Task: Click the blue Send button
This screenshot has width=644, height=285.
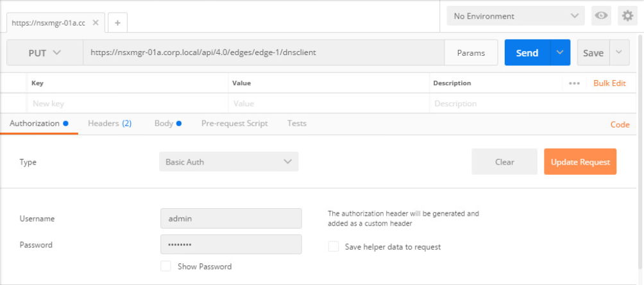Action: click(527, 53)
